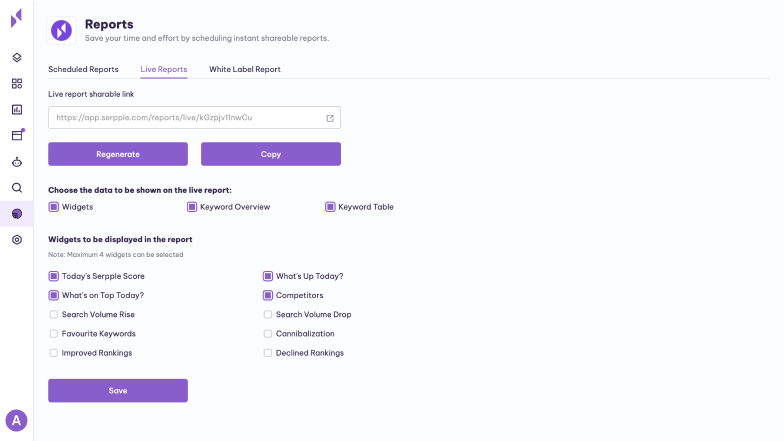Uncheck the Keyword Overview checkbox
Screen dimensions: 784x441
(x=192, y=207)
